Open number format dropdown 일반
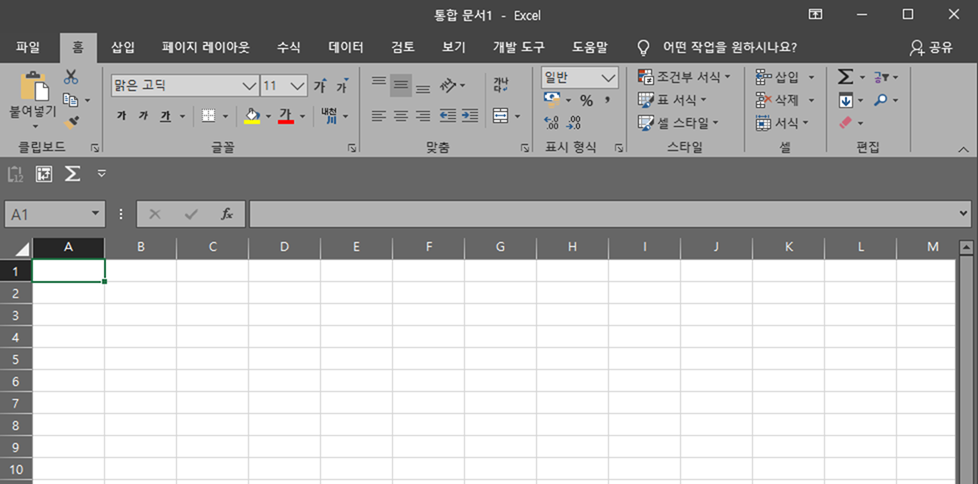Viewport: 978px width, 484px height. coord(608,79)
